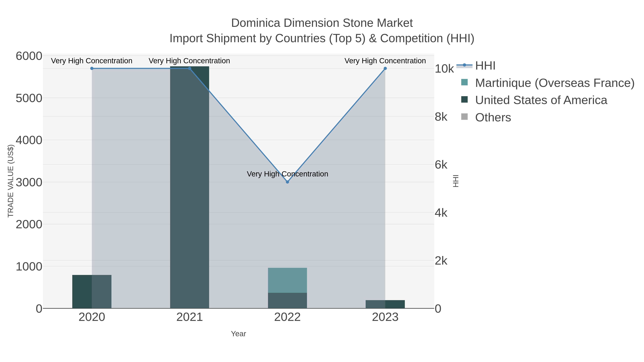Screen dimensions: 644x362
Task: Click the 2k HHI axis tick
Action: pos(441,261)
